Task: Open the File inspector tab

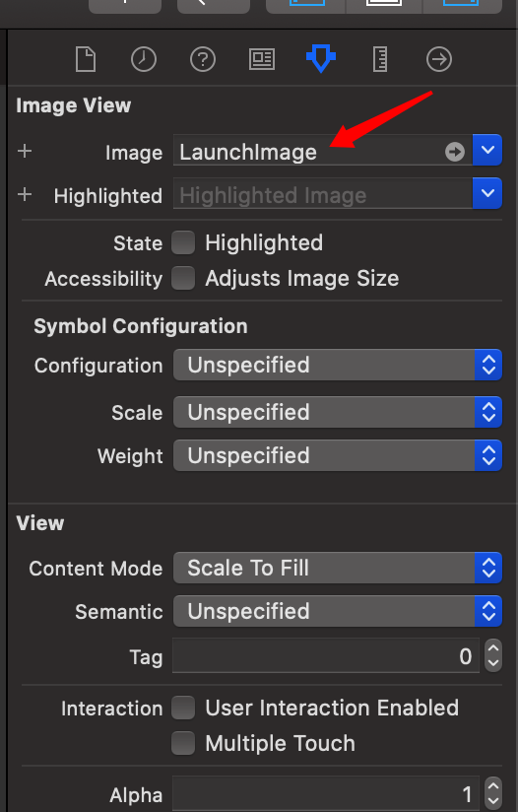Action: (86, 59)
